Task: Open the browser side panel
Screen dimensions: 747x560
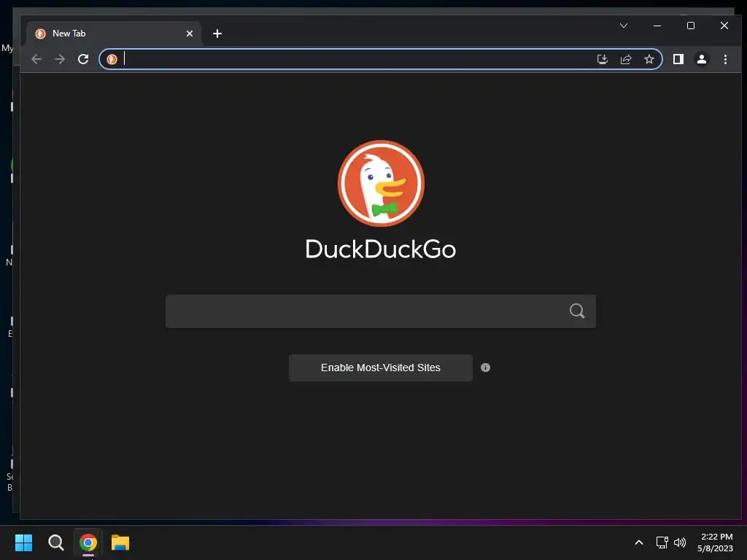Action: (x=678, y=59)
